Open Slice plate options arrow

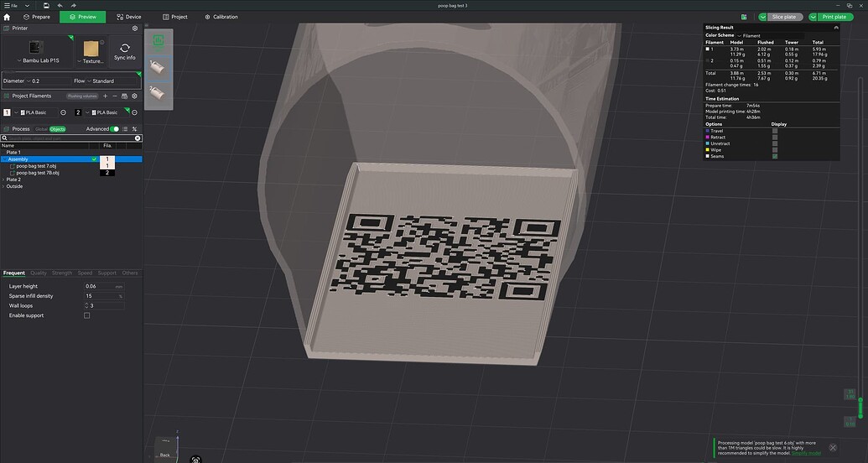(x=763, y=17)
